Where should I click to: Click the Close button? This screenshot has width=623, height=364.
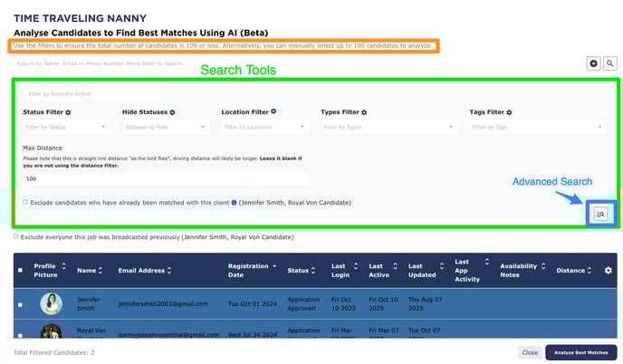530,352
